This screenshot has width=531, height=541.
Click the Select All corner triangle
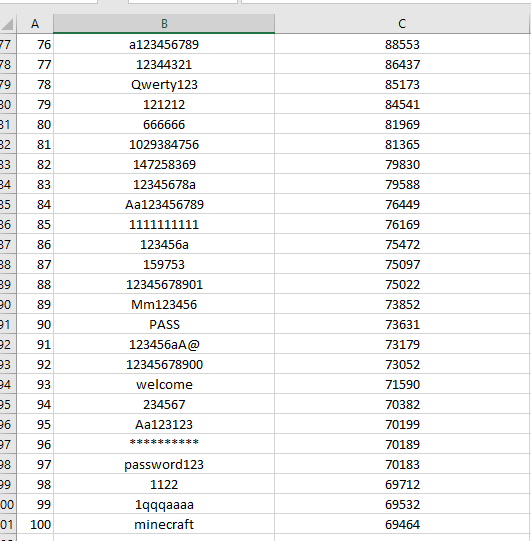point(8,23)
